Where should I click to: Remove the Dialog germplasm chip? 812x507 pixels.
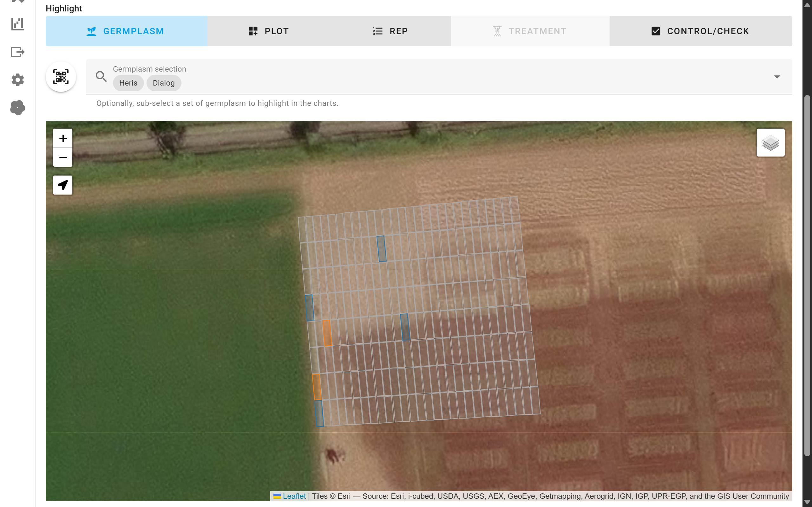click(x=163, y=83)
